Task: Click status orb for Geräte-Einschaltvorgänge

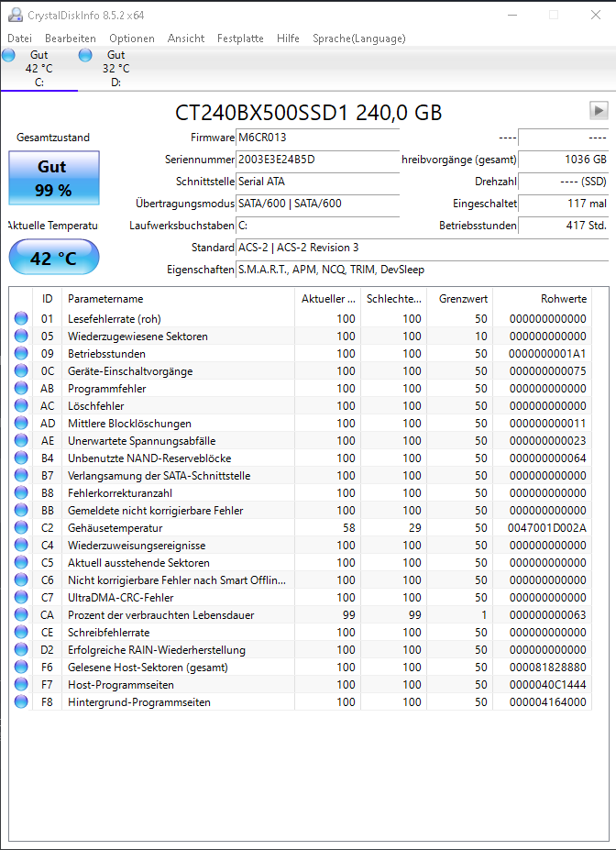Action: click(21, 370)
